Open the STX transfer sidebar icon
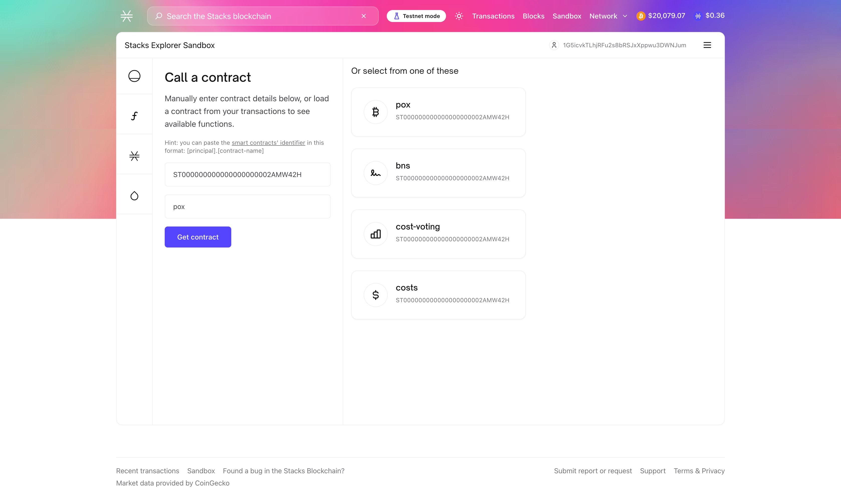841x504 pixels. (x=134, y=156)
